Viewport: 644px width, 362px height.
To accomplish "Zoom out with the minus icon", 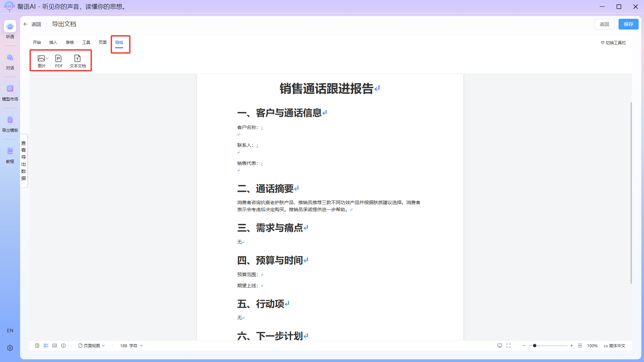I will pos(524,346).
